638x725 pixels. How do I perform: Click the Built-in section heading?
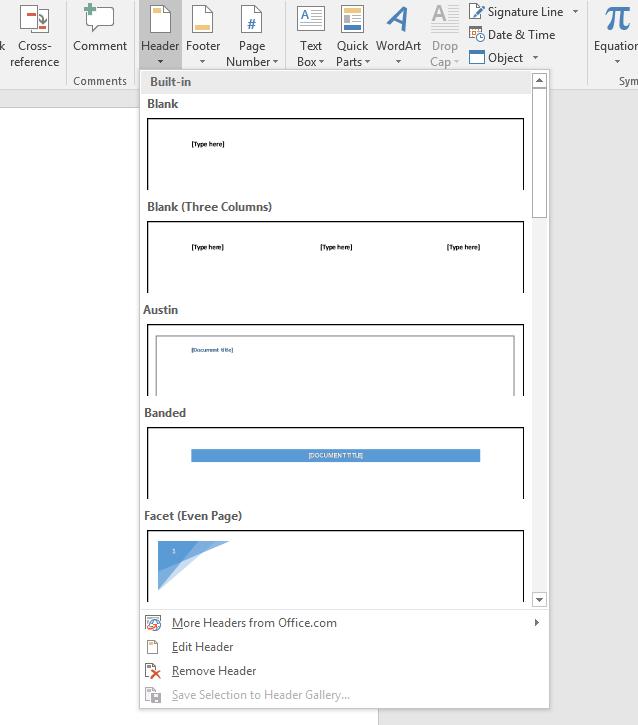(171, 82)
